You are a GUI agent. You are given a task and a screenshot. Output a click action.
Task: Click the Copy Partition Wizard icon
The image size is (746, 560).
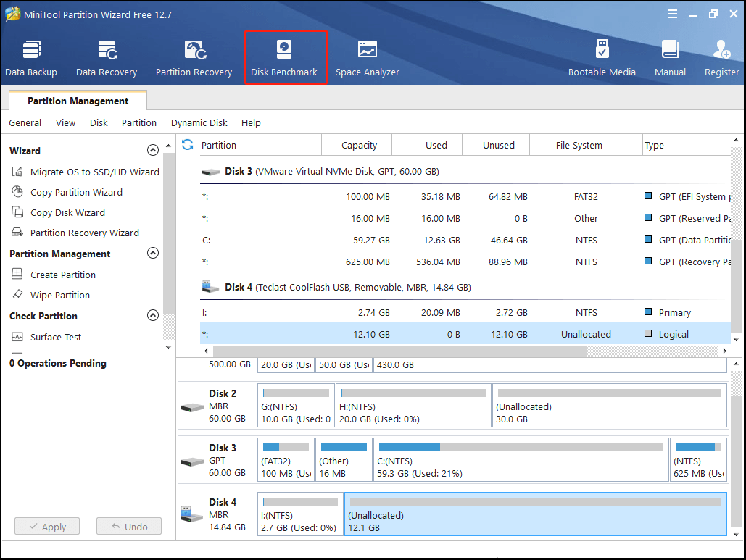tap(17, 191)
